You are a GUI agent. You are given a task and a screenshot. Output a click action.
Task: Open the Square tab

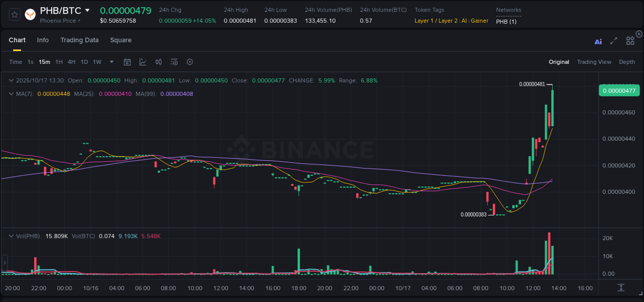[x=121, y=40]
